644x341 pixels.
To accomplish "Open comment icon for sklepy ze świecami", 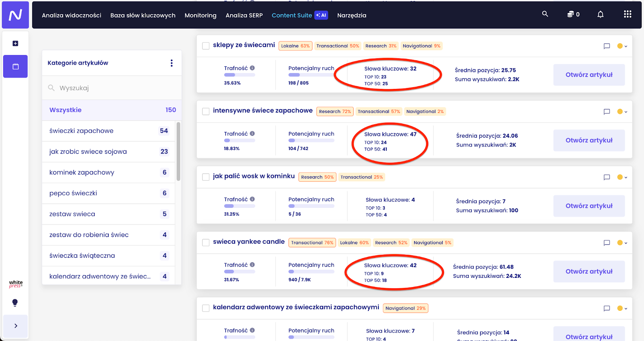I will point(607,46).
